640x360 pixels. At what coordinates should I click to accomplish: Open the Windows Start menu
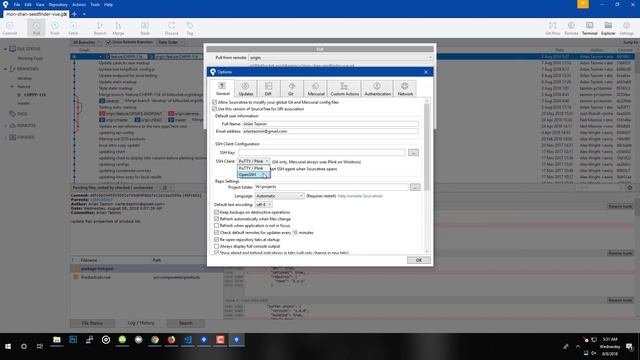[x=8, y=346]
